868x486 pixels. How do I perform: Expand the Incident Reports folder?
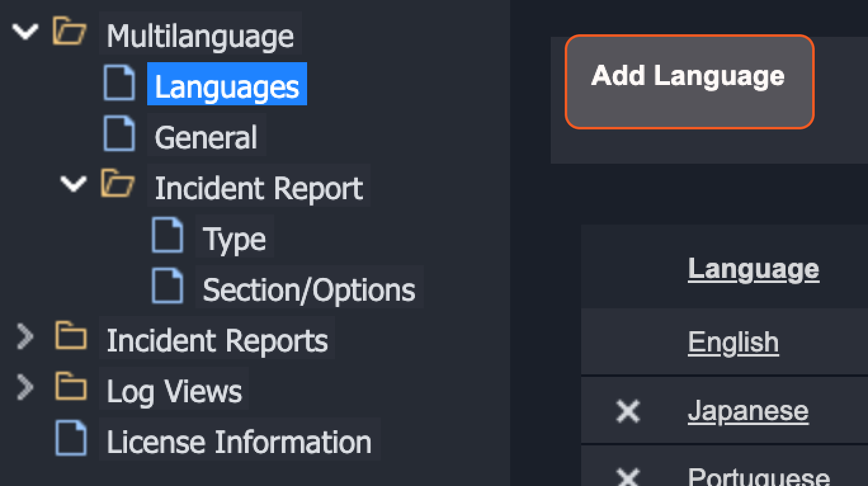click(x=24, y=337)
